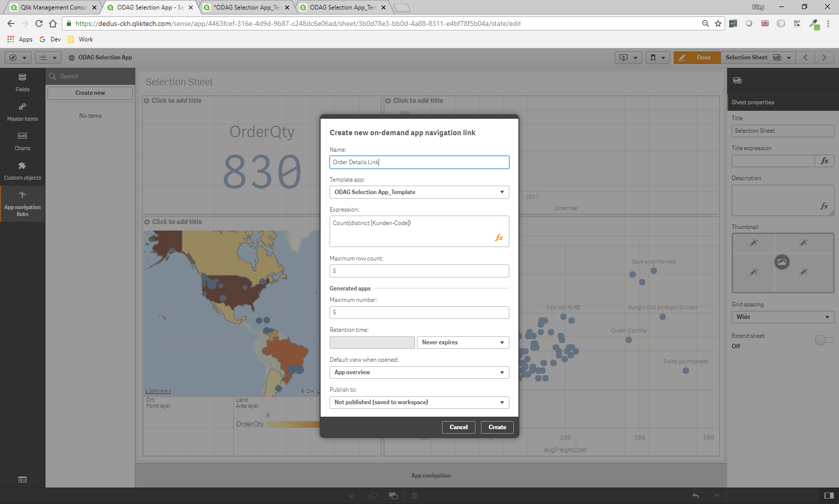Click the search magnifier in assets panel
Screen dimensions: 839x504
pyautogui.click(x=52, y=76)
